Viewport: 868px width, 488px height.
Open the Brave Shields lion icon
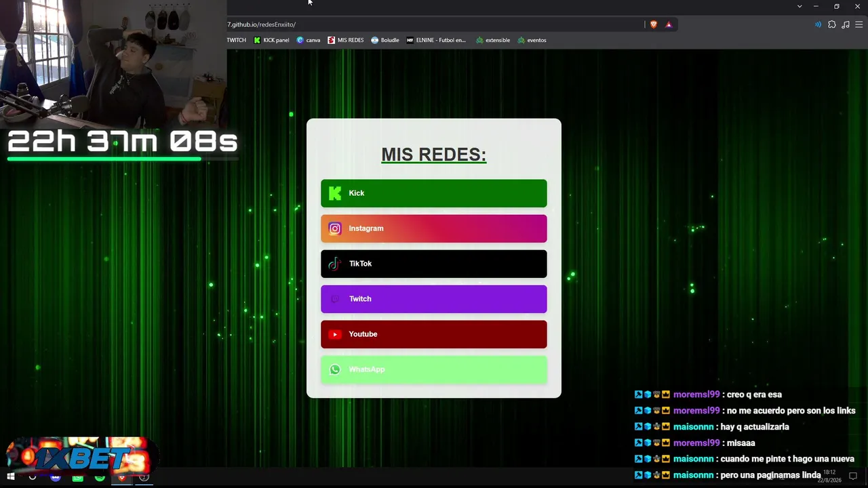point(654,24)
